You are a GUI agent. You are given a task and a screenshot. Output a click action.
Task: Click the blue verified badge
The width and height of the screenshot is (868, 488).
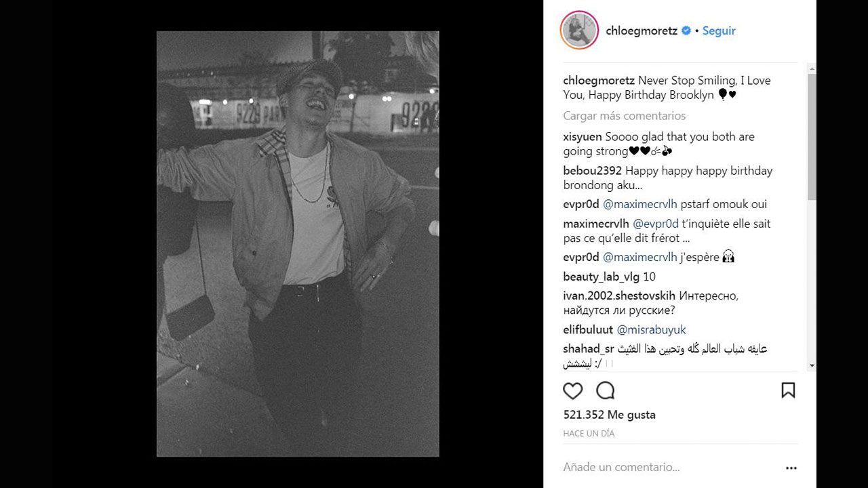pyautogui.click(x=686, y=30)
